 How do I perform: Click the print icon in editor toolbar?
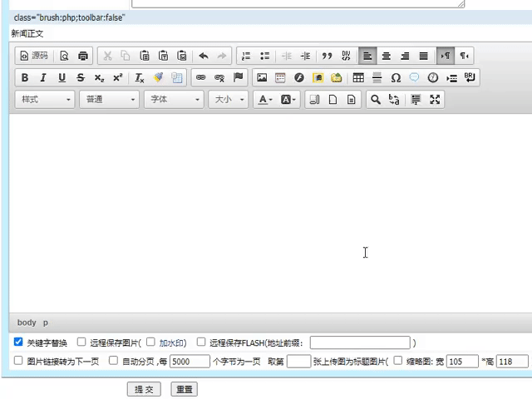point(82,57)
